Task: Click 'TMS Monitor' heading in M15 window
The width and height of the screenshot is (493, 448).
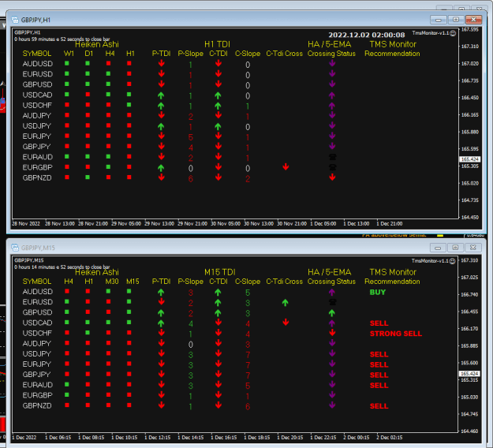Action: 393,272
